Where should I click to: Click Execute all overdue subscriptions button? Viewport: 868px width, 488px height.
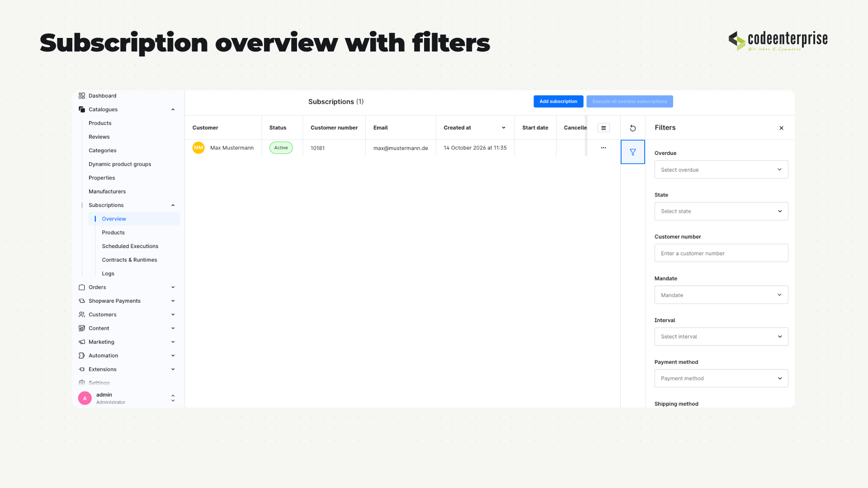tap(630, 101)
